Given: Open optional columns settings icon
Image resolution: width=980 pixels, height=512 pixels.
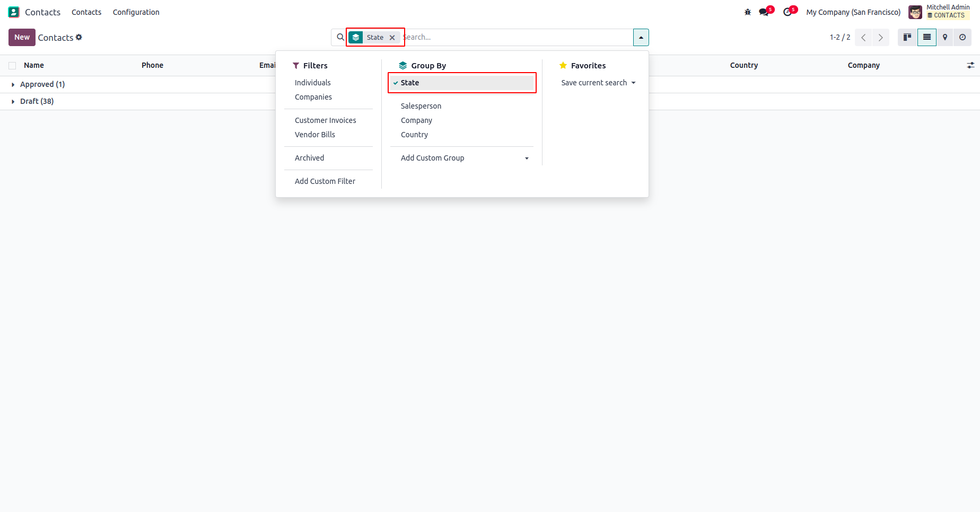Looking at the screenshot, I should (970, 65).
